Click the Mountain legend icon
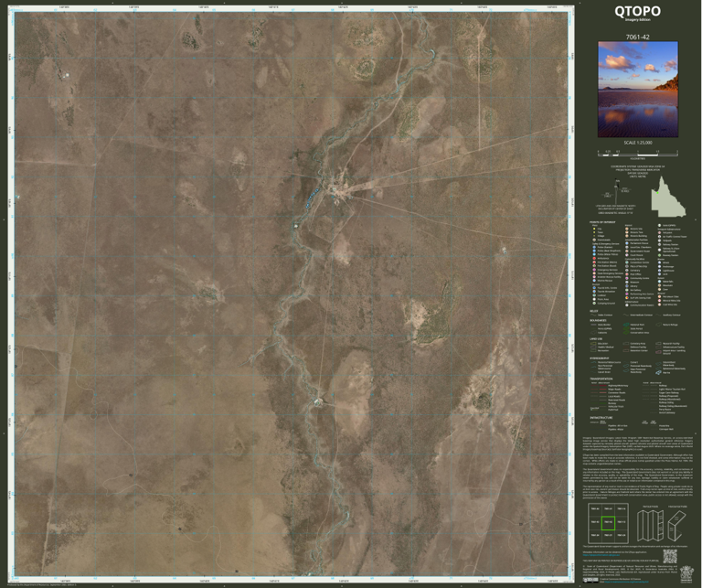This screenshot has width=702, height=588. tap(659, 285)
